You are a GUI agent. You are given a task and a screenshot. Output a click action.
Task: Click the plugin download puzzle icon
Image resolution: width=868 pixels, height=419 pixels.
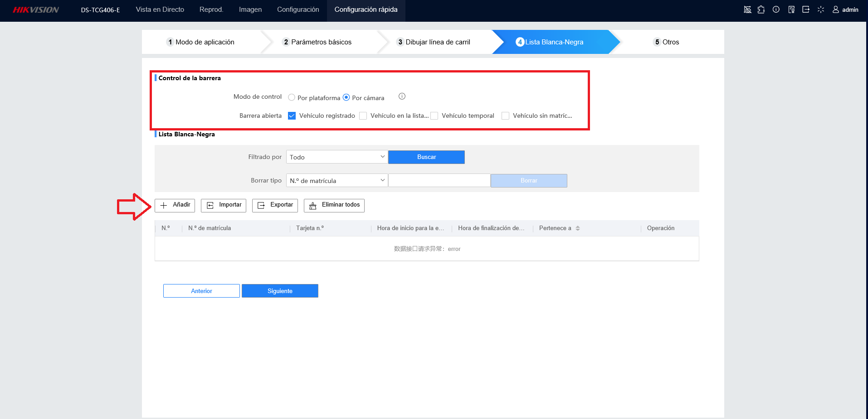coord(761,10)
